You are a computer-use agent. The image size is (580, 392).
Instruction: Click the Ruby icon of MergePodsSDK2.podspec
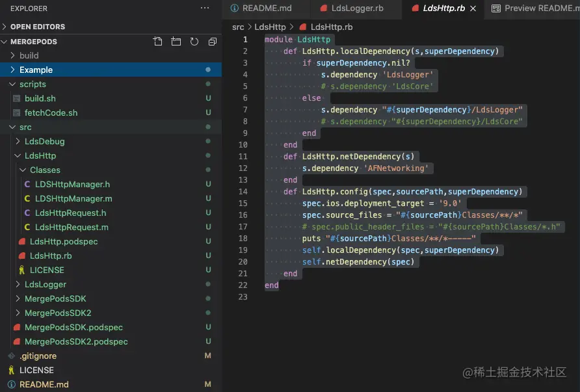coord(17,341)
